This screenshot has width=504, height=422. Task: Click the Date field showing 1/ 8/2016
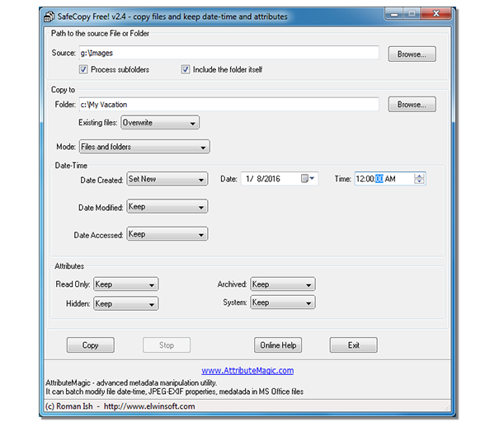(280, 179)
